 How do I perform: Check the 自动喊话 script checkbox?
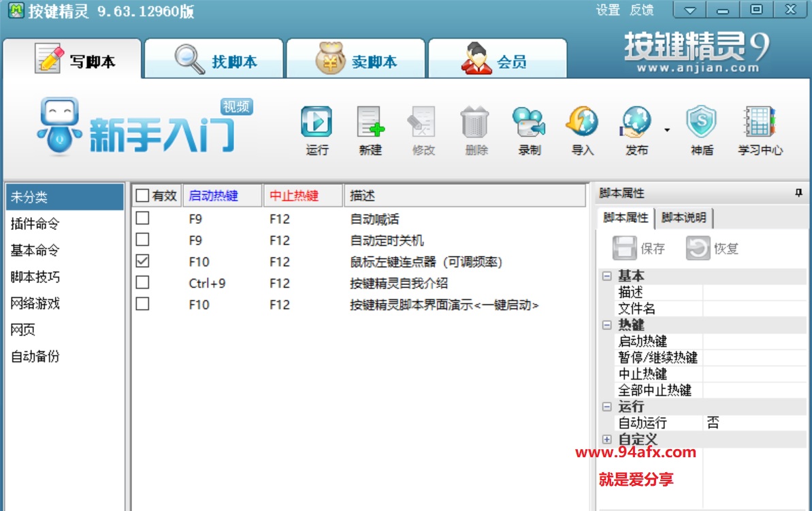142,218
